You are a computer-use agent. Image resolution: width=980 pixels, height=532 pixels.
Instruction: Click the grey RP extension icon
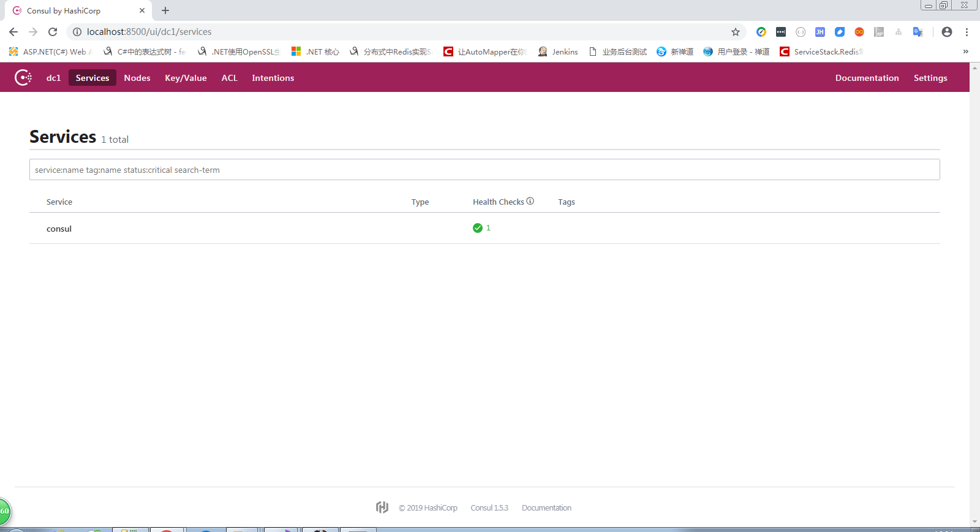coord(879,32)
